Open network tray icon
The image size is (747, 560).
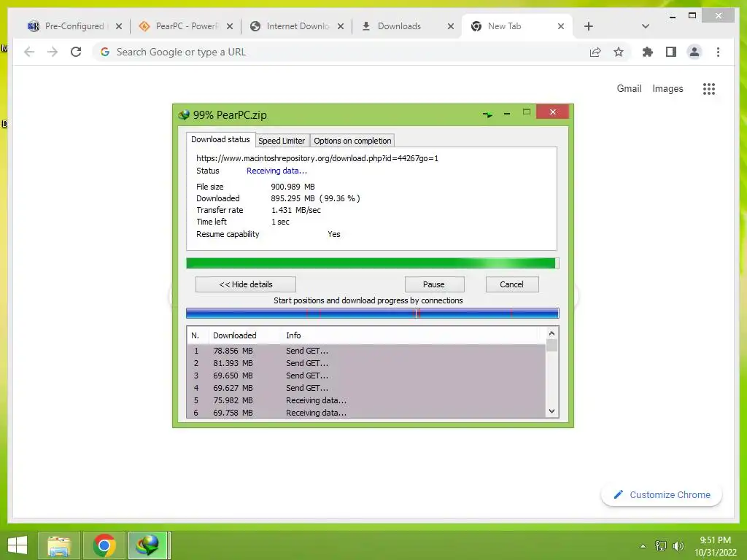coord(660,546)
